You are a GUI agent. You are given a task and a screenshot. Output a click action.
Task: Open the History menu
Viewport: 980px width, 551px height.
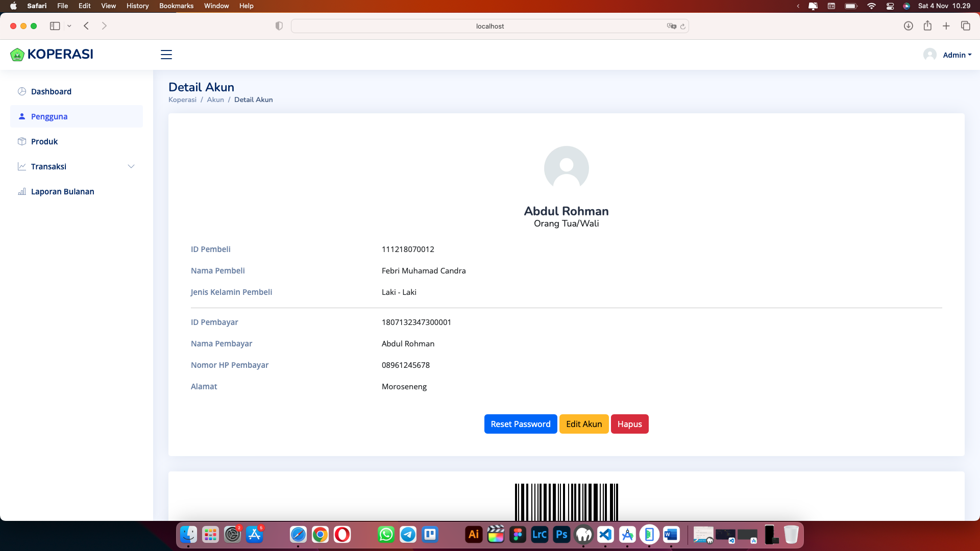click(137, 6)
